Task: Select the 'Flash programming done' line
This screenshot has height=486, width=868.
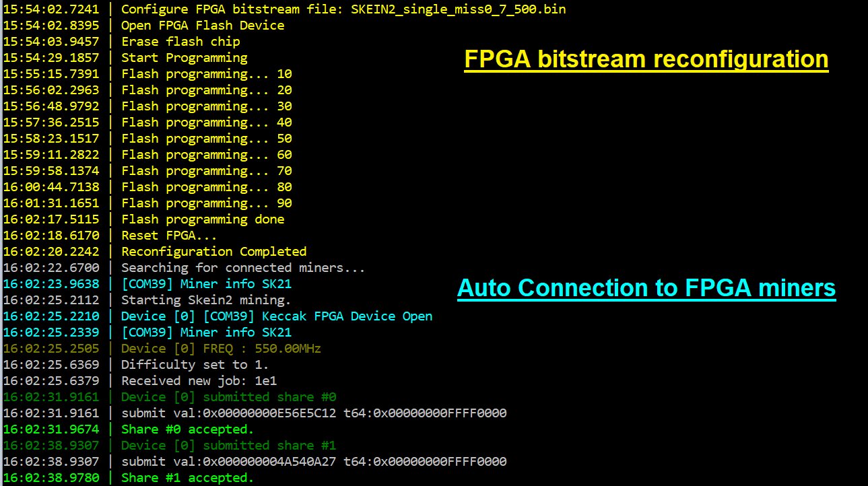Action: pos(144,219)
